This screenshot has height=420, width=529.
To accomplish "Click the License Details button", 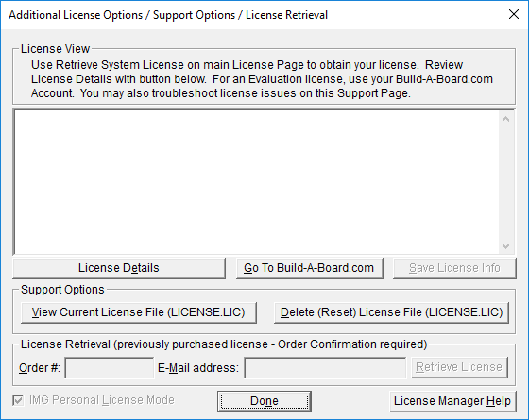I will click(119, 268).
